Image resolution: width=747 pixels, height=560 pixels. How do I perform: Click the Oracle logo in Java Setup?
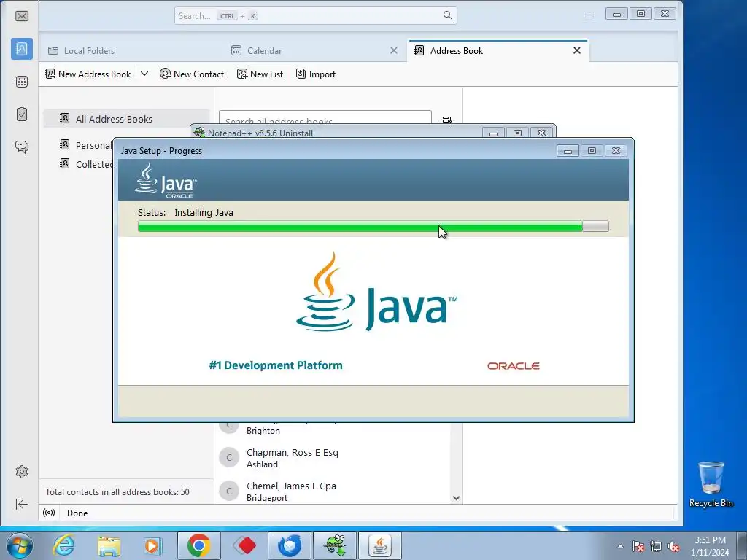(x=513, y=366)
